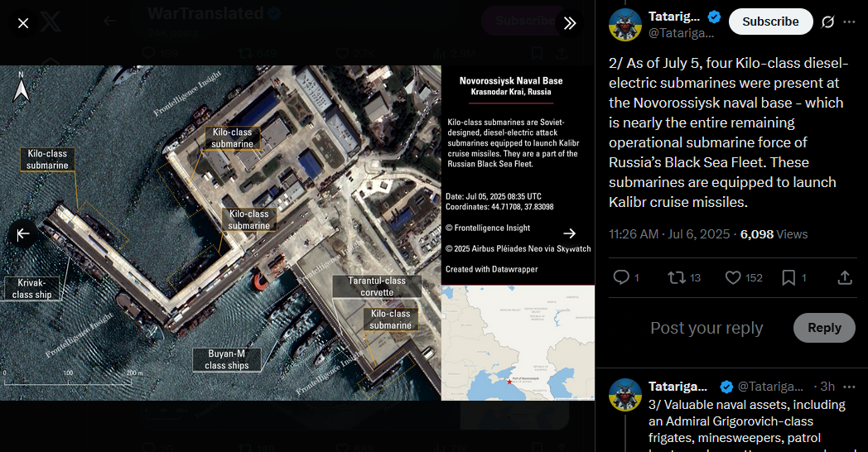Click the inset locator map below the info panel

518,343
